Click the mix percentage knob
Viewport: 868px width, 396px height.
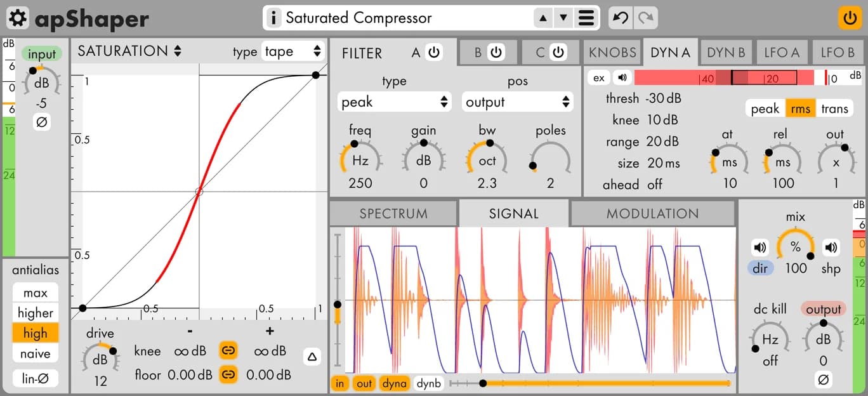coord(796,247)
